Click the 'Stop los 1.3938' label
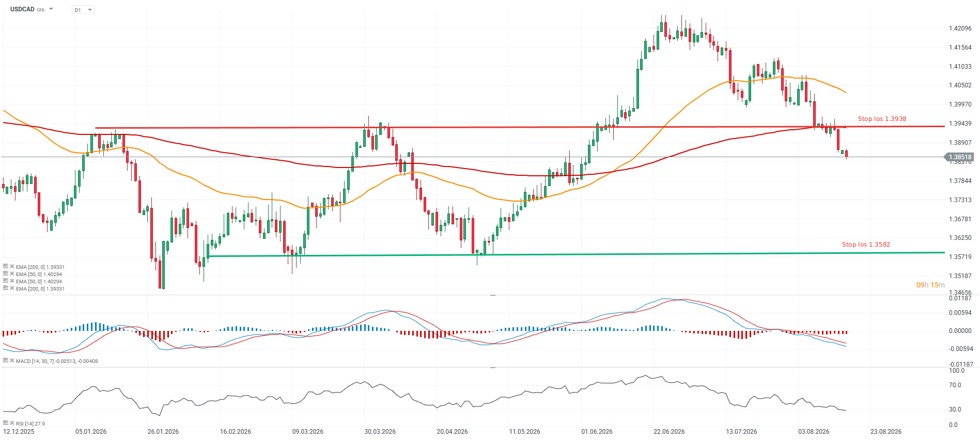Screen dimensions: 980x441 click(x=882, y=119)
